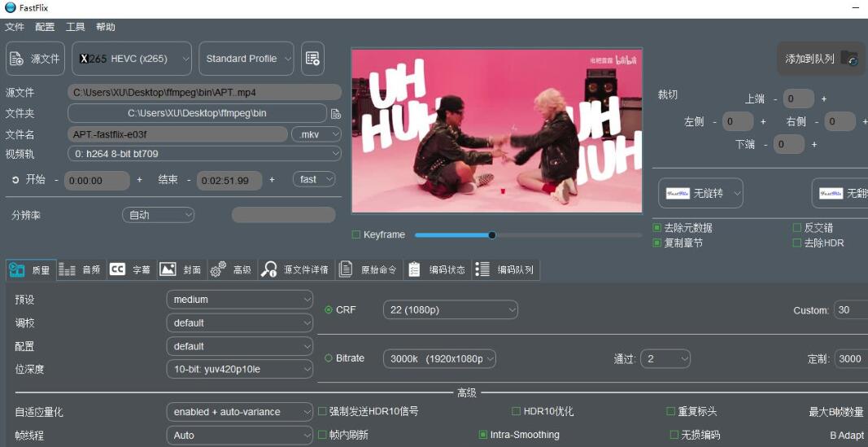Decrease the left crop with minus
This screenshot has width=868, height=447.
coord(715,122)
